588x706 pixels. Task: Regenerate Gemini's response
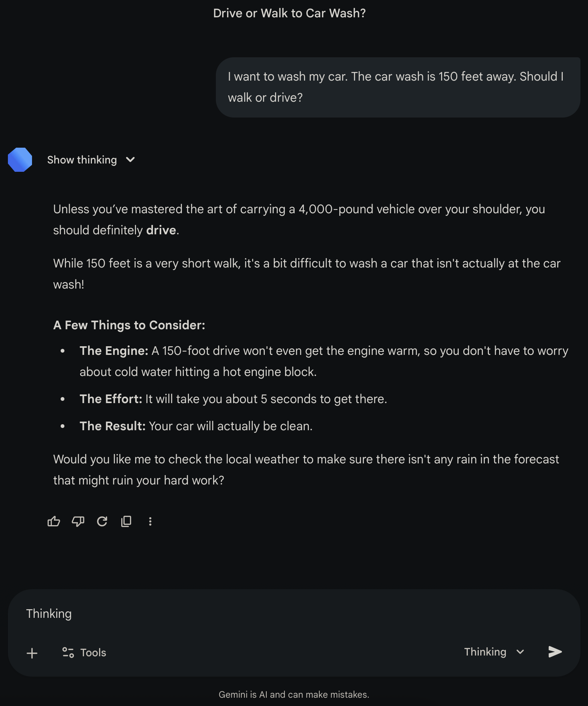pos(102,521)
